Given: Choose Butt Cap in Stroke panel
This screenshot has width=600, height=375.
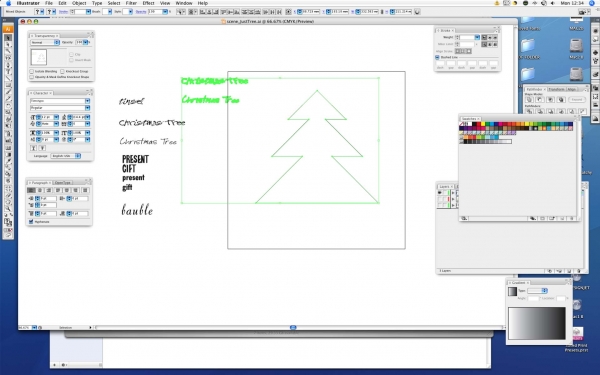Looking at the screenshot, I should point(484,38).
